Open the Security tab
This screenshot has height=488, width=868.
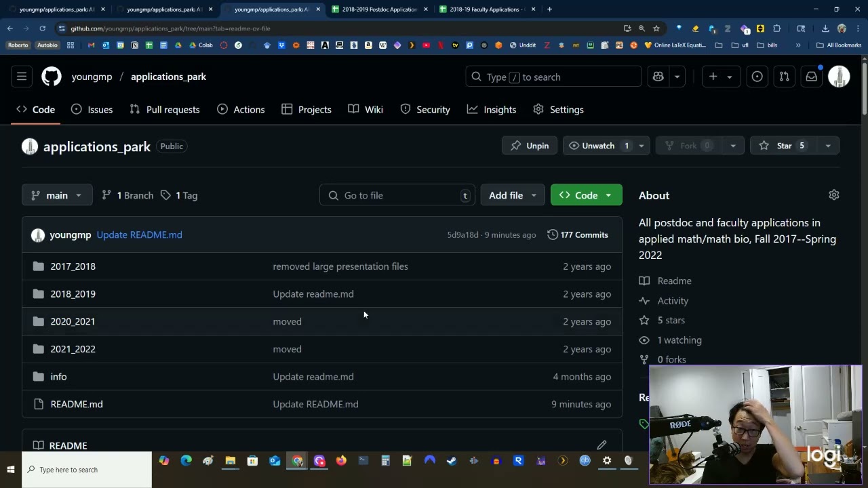pos(425,110)
